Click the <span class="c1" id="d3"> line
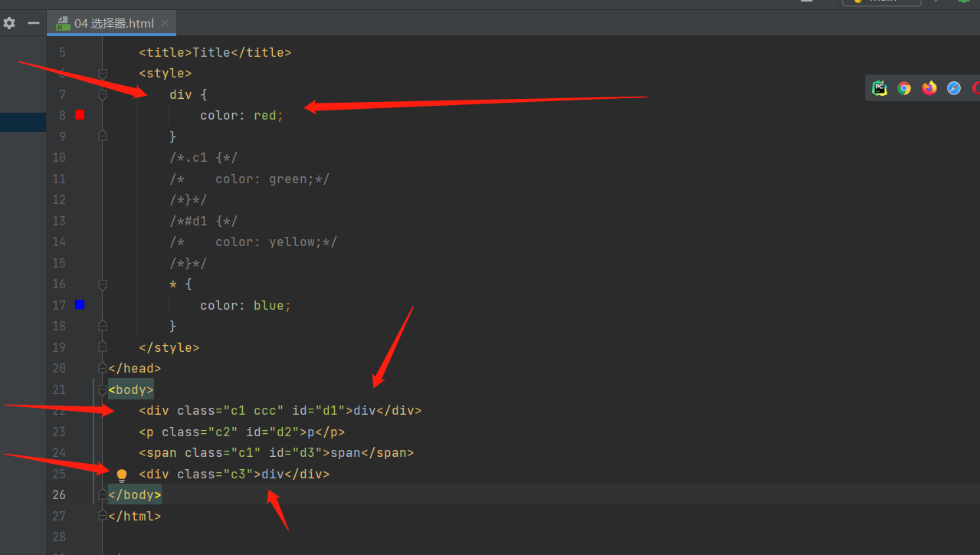Screen dimensions: 980x555 pyautogui.click(x=277, y=453)
